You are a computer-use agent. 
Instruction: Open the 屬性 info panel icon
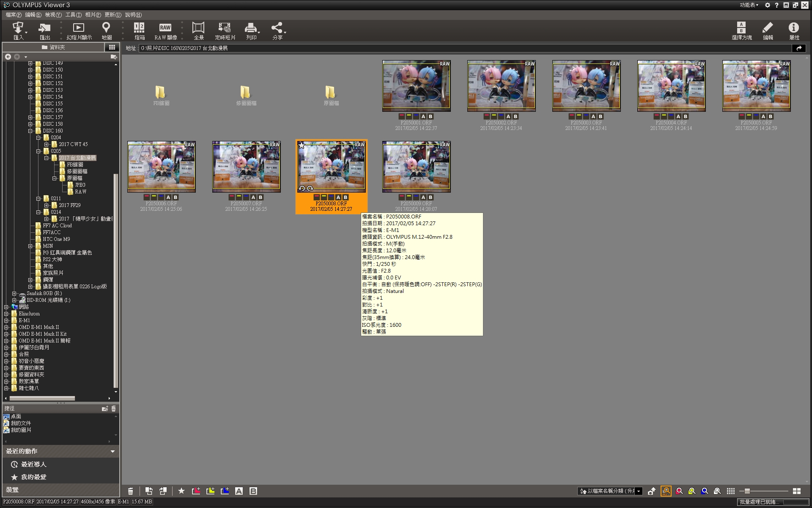coord(794,31)
